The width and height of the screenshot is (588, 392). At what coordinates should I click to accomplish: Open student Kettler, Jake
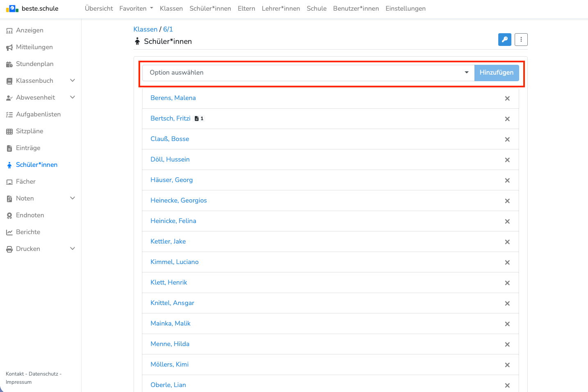tap(168, 242)
